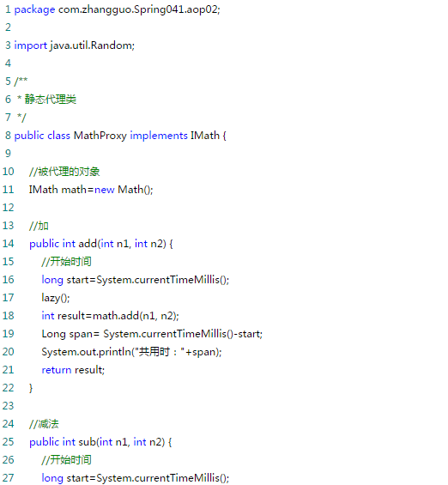Click the 'long start=System.currentTimeMillis();' statement on line 16
The width and height of the screenshot is (448, 485).
(136, 280)
